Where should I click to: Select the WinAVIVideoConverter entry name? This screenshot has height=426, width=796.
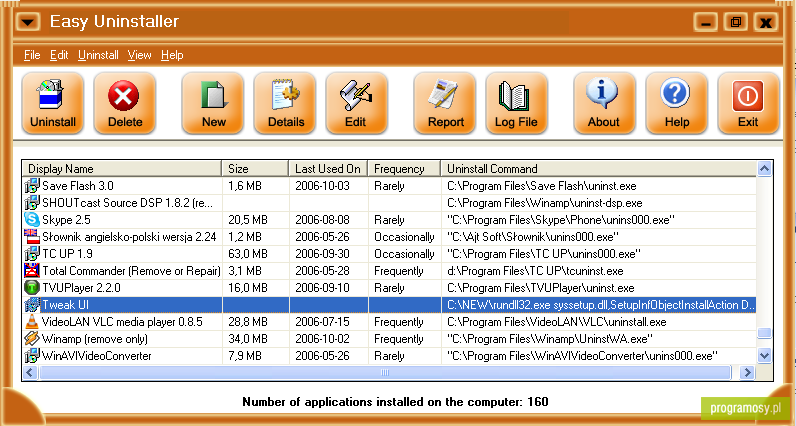[96, 356]
